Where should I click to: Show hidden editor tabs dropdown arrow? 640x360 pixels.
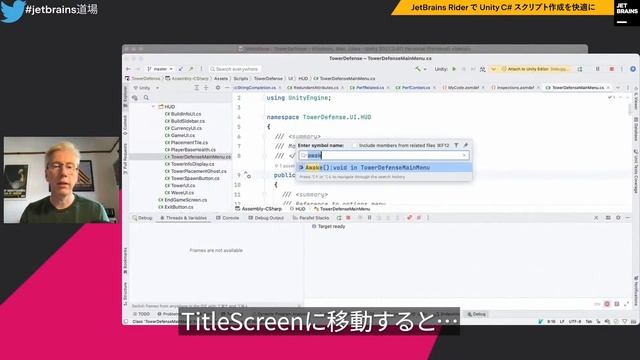618,88
